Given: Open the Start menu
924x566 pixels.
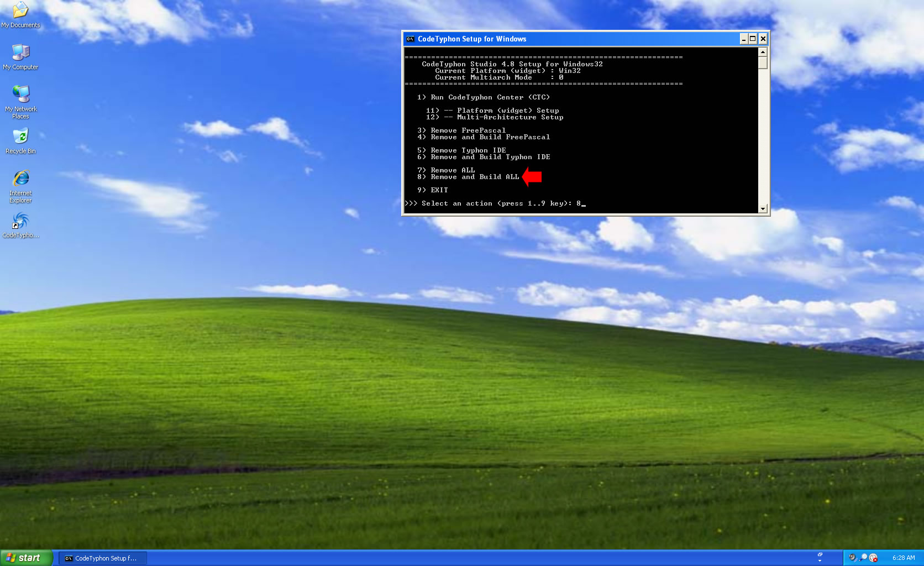Looking at the screenshot, I should coord(27,558).
